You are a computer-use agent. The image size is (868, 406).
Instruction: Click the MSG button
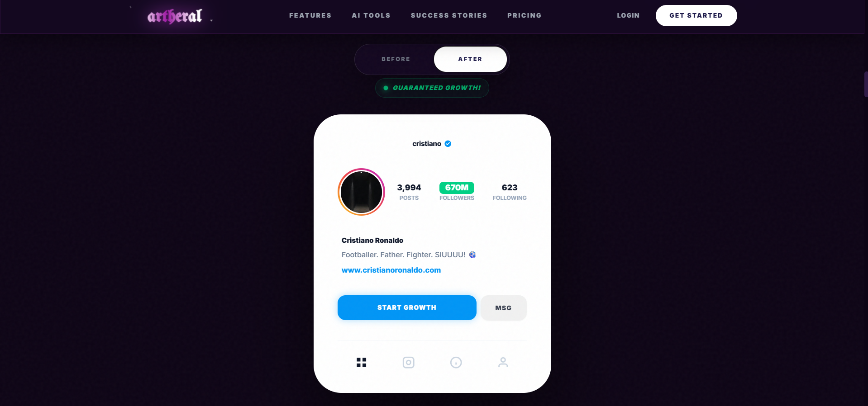[503, 308]
